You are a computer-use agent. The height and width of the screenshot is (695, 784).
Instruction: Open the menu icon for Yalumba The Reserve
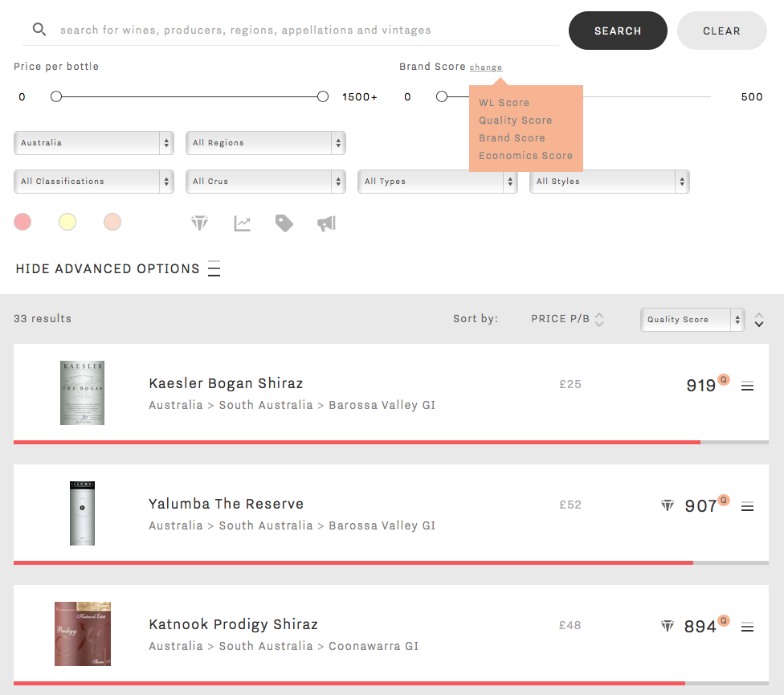748,506
